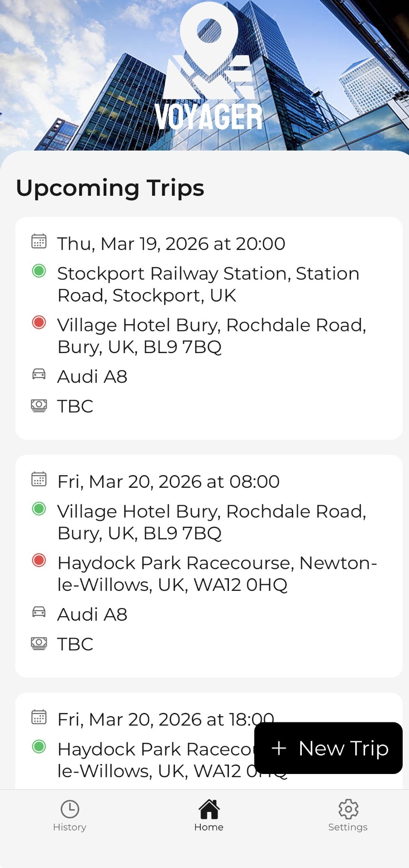Click price icon beside first TBC
This screenshot has width=409, height=868.
39,406
